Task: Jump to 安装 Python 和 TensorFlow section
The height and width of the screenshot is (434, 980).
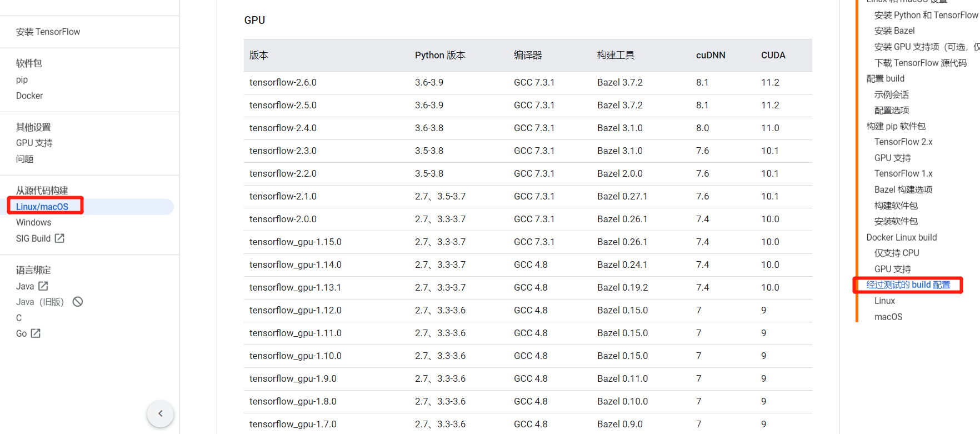Action: click(926, 15)
